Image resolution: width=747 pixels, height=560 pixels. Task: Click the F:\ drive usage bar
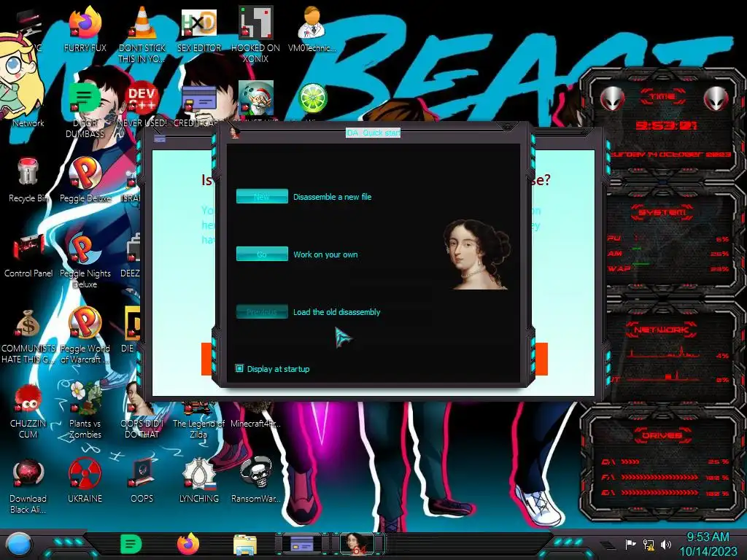(x=659, y=477)
